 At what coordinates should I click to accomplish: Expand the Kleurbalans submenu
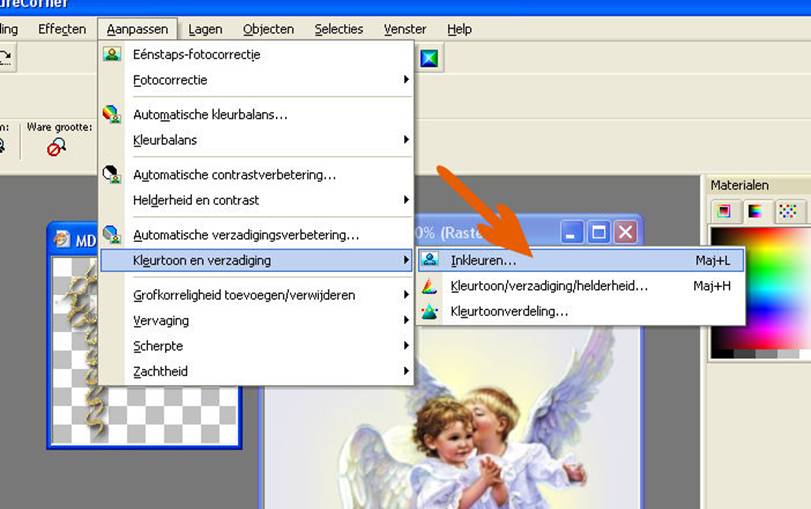[x=257, y=140]
